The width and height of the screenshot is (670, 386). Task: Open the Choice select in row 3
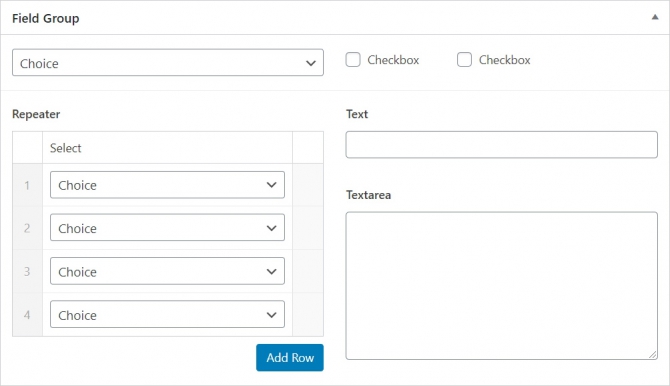(167, 271)
